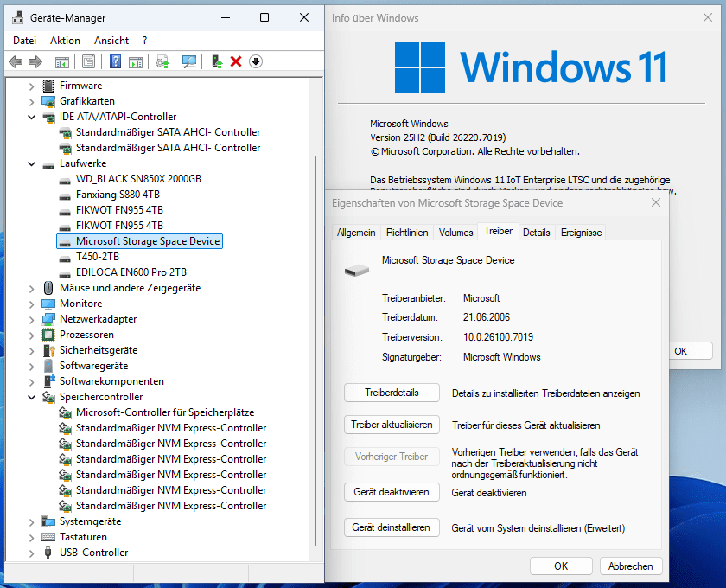The width and height of the screenshot is (726, 588).
Task: Click the Monitore category monitor icon
Action: 48,304
